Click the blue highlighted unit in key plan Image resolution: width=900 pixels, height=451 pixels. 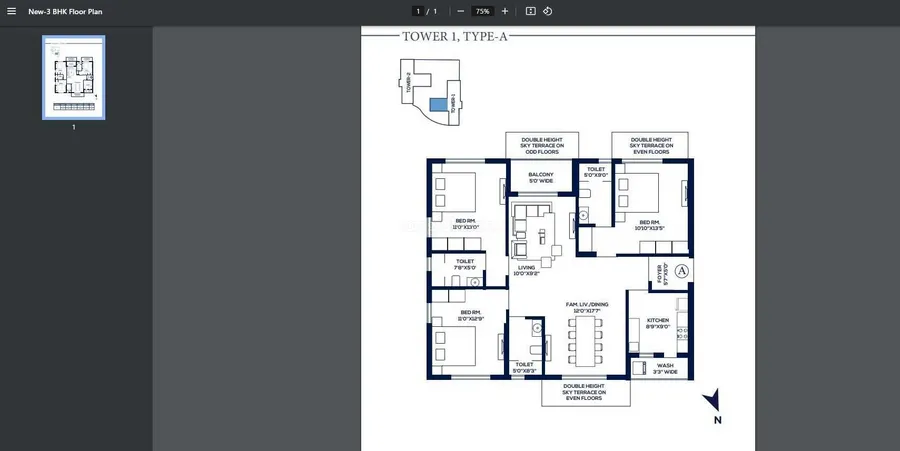tap(438, 104)
